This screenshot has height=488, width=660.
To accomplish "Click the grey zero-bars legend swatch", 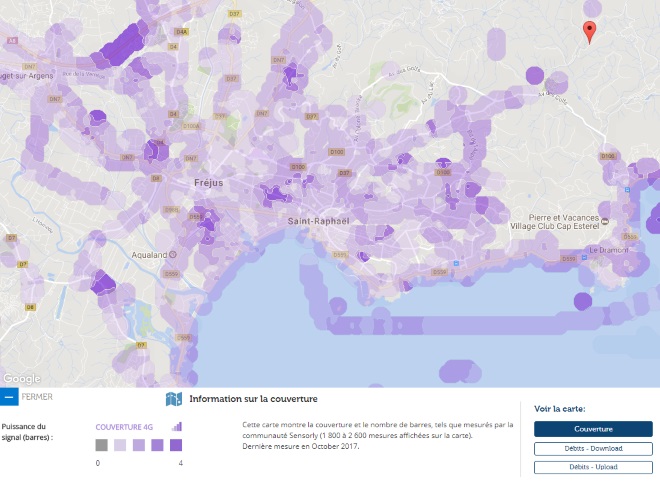I will pos(101,445).
